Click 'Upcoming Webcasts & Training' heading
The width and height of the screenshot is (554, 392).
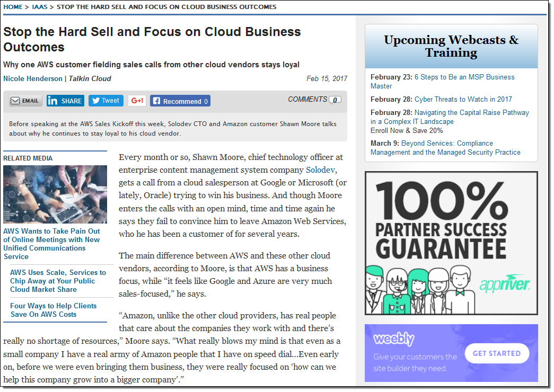click(451, 46)
